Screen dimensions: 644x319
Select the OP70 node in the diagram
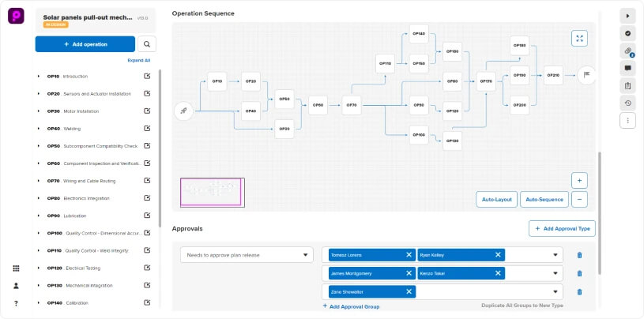(x=351, y=105)
